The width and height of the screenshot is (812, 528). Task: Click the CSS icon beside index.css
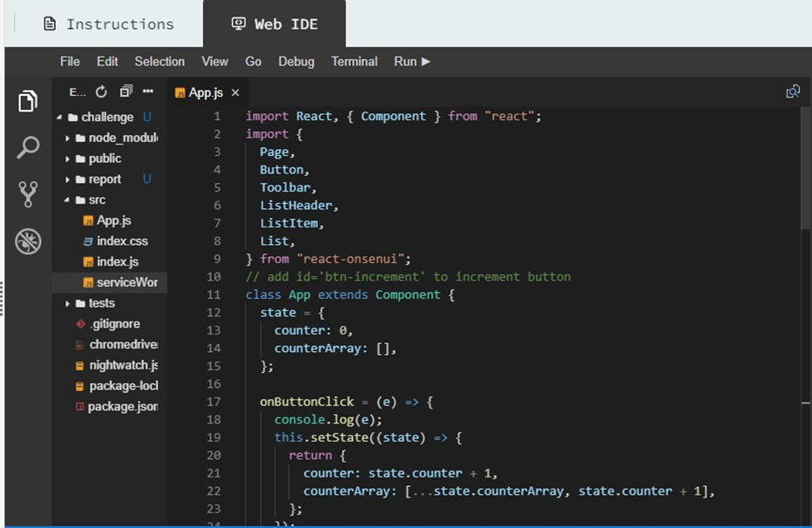(x=88, y=241)
